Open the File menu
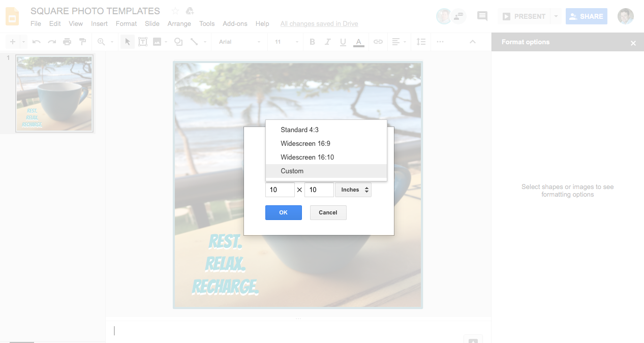 click(x=36, y=23)
